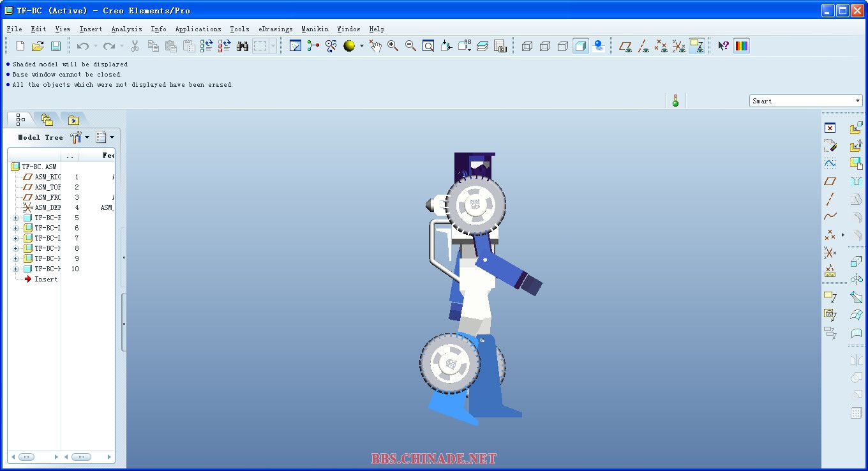Screen dimensions: 868x471
Task: Open the appearance gallery dropdown arrow
Action: [361, 46]
